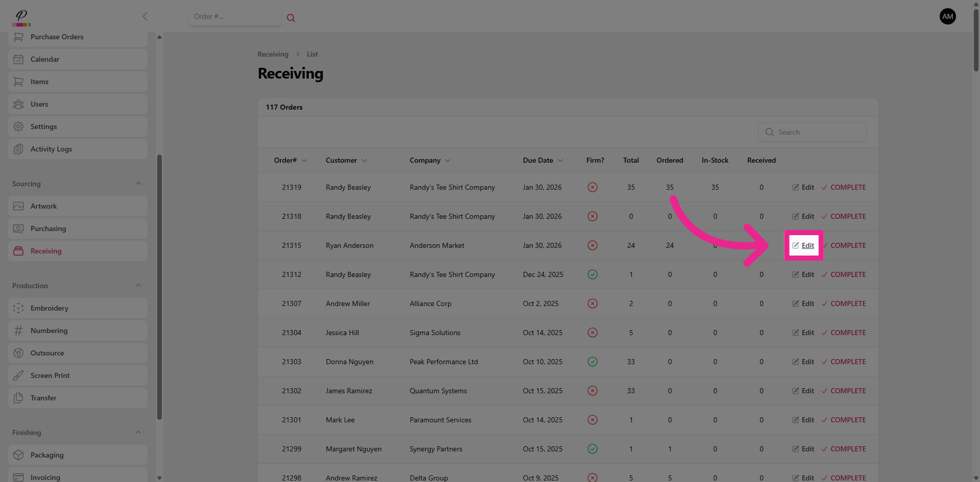The image size is (980, 482).
Task: Toggle the green Firm check for order 21312
Action: 592,274
